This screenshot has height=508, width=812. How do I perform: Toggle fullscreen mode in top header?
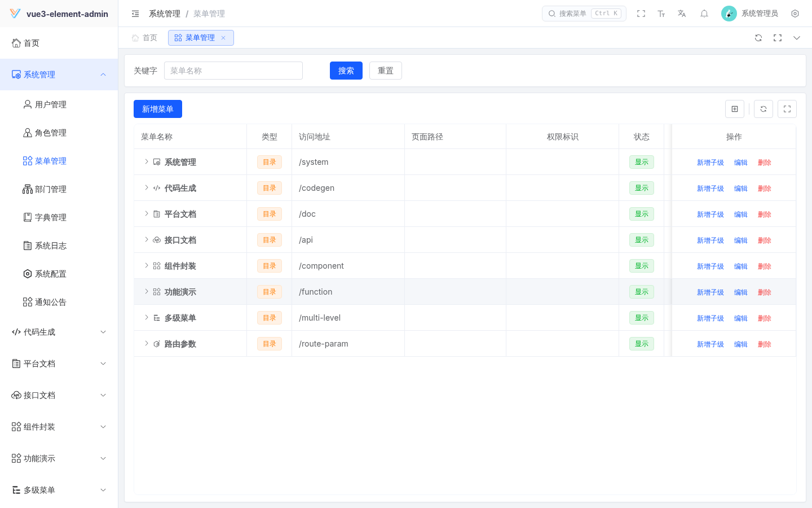click(641, 14)
